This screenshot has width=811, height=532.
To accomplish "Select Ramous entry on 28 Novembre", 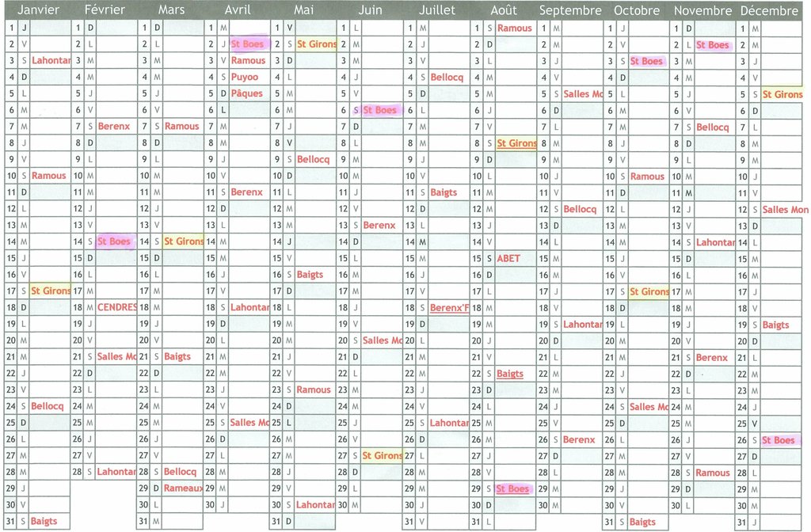I will click(713, 473).
